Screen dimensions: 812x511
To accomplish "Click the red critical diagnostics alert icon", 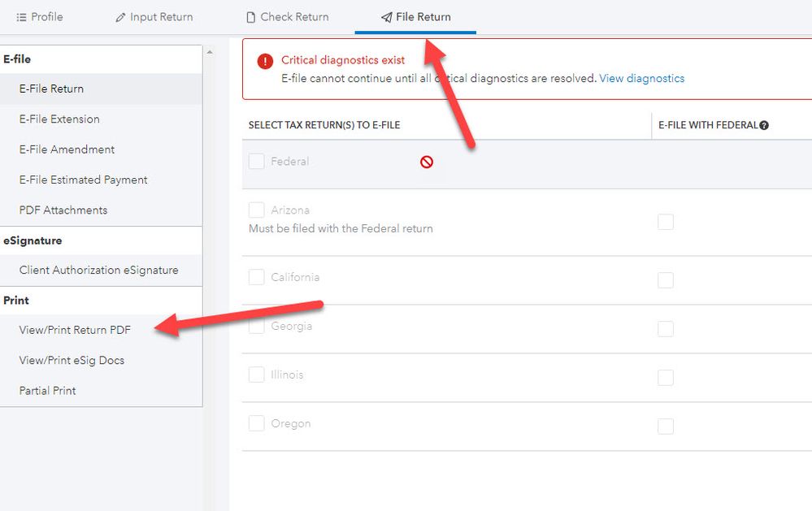I will click(265, 62).
